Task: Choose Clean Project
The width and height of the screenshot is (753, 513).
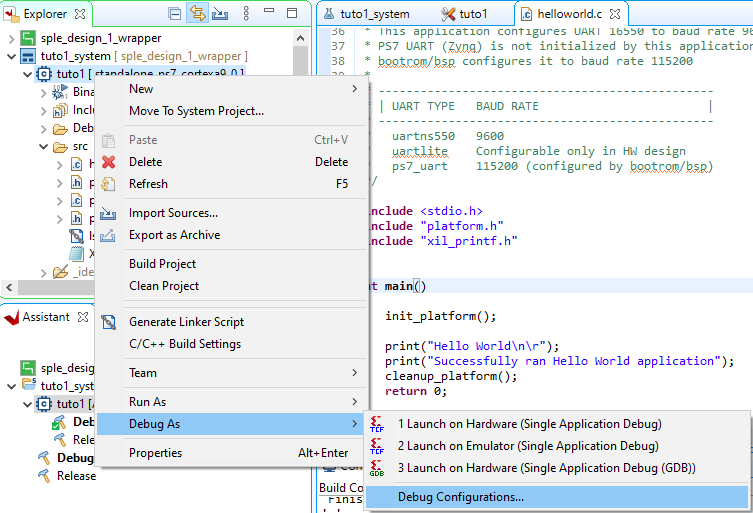Action: click(232, 286)
